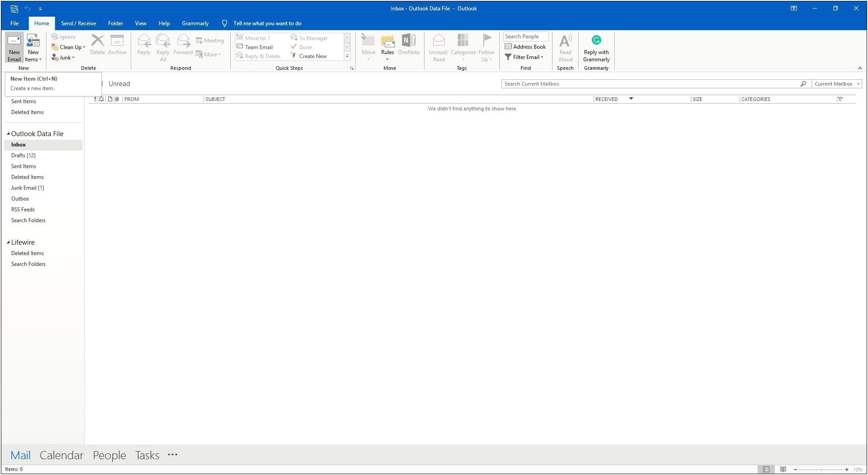This screenshot has height=475, width=868.
Task: Open the Address Book
Action: [x=525, y=46]
